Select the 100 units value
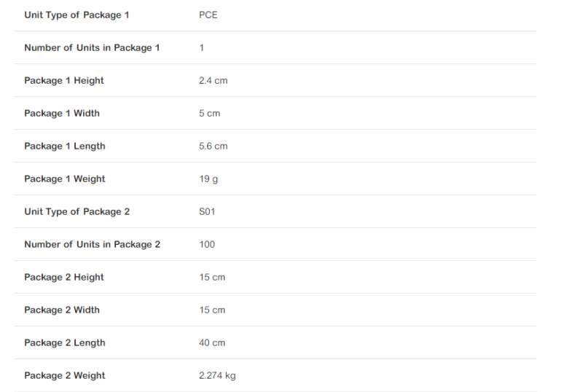This screenshot has width=583, height=392. tap(207, 244)
